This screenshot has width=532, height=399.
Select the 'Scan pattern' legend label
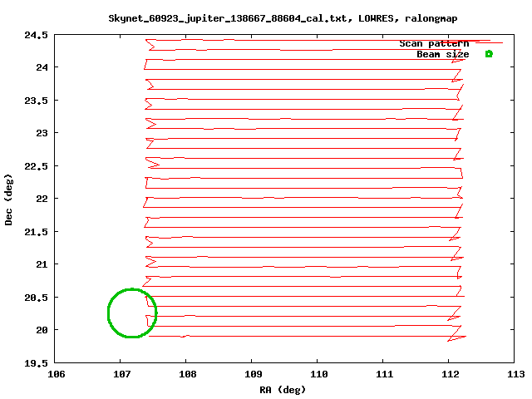point(434,43)
